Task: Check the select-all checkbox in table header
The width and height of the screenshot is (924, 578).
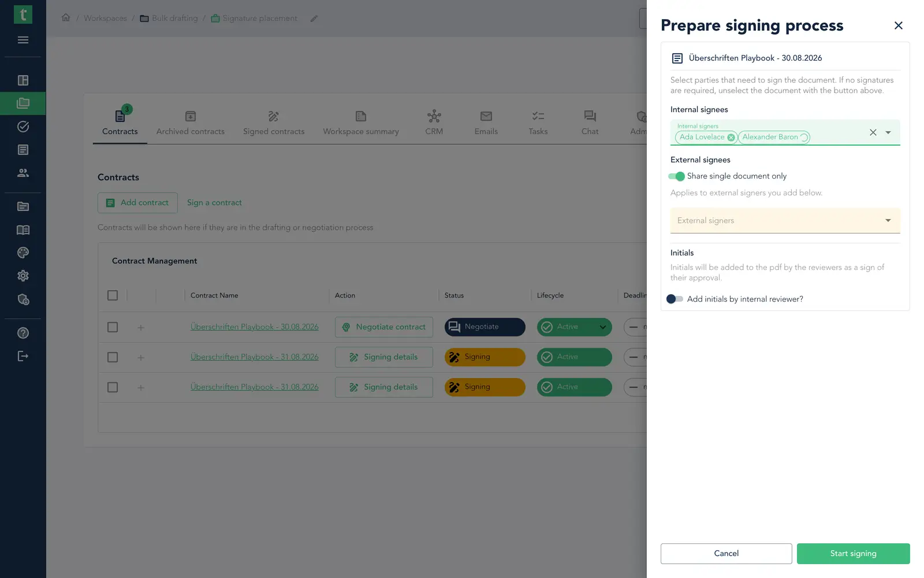Action: pyautogui.click(x=113, y=295)
